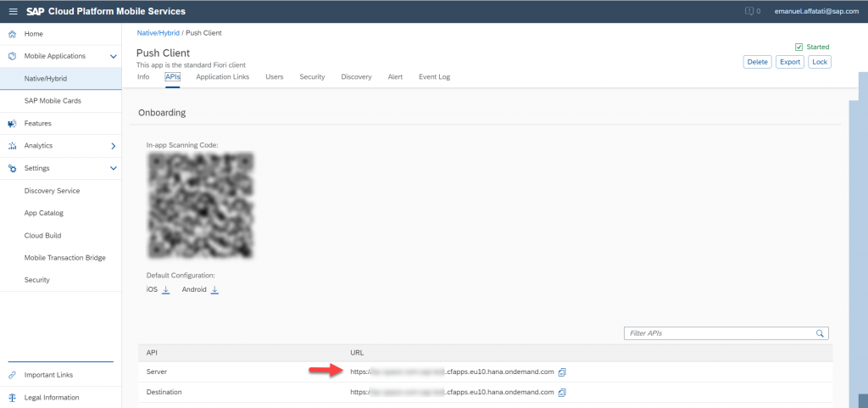Image resolution: width=868 pixels, height=408 pixels.
Task: Expand the Analytics section
Action: click(114, 146)
